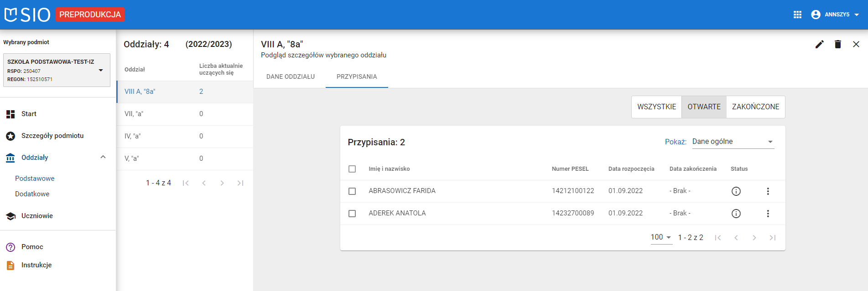Click status info icon for ABRASOWICZ FARIDA
The image size is (868, 291).
pos(736,191)
